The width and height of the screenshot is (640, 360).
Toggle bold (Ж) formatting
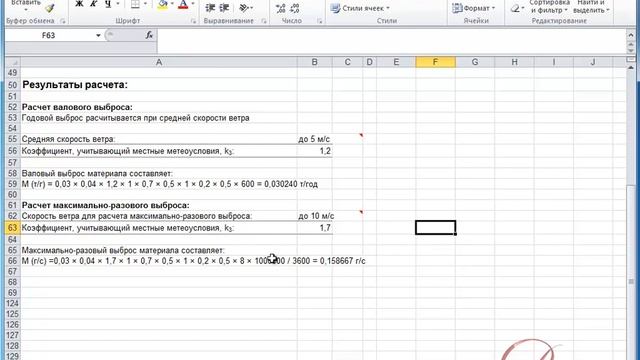[x=79, y=4]
